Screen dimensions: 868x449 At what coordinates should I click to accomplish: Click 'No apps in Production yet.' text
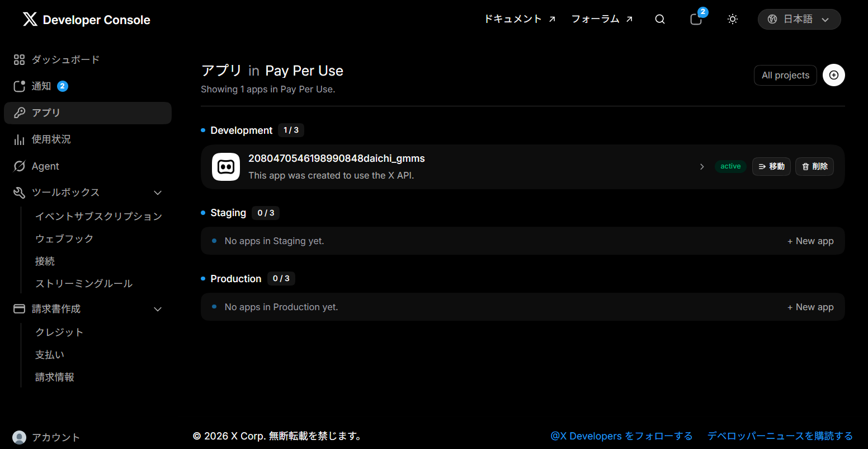281,307
